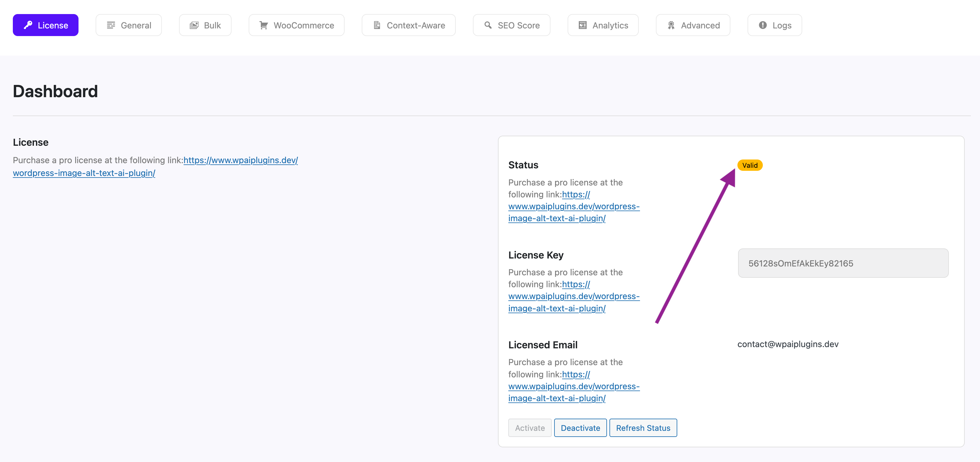Screen dimensions: 980x462
Task: Click the yellow Valid status badge
Action: [x=750, y=165]
